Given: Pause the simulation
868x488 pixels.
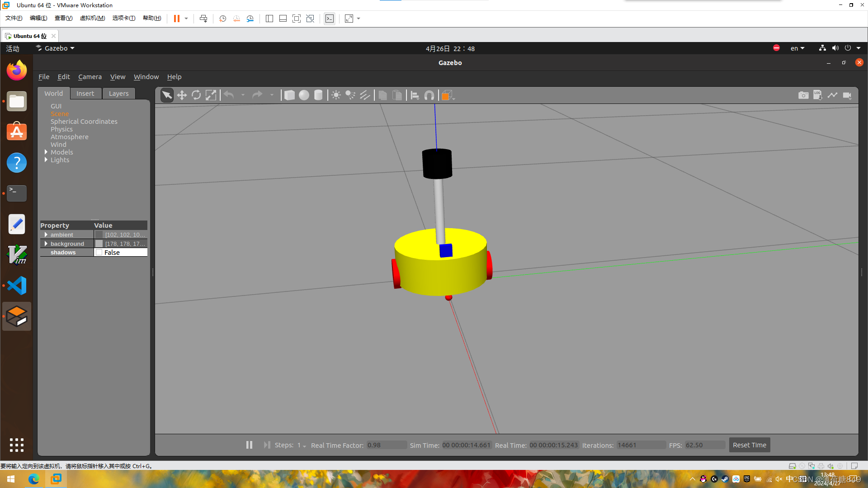Looking at the screenshot, I should (x=249, y=445).
